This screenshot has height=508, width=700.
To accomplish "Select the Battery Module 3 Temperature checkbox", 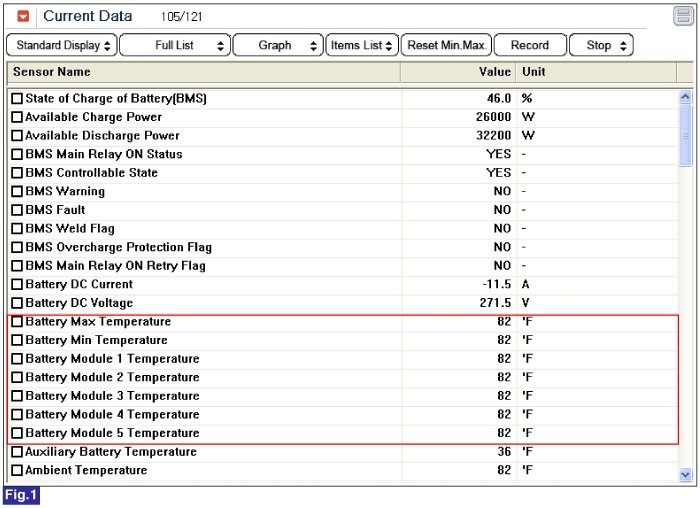I will [x=17, y=396].
